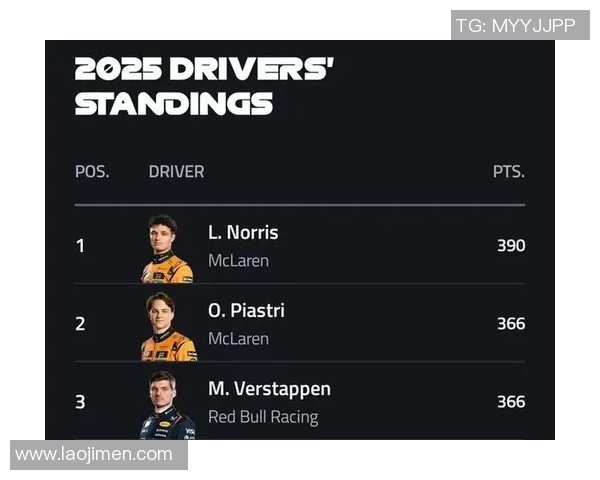The width and height of the screenshot is (600, 480).
Task: Click the 2025 Drivers' Standings title
Action: (204, 86)
